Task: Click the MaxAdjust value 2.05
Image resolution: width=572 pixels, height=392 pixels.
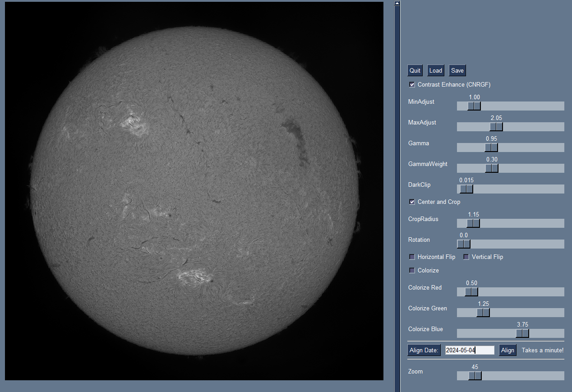Action: [496, 118]
